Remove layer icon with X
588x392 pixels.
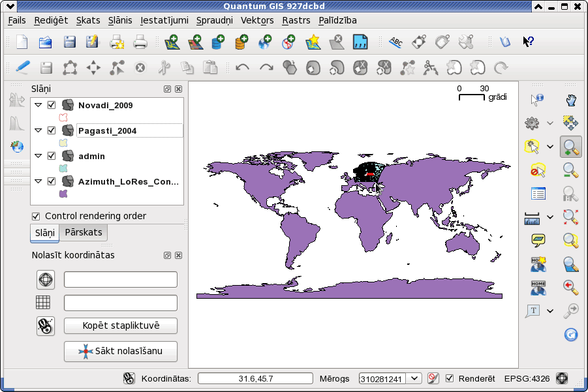[336, 42]
